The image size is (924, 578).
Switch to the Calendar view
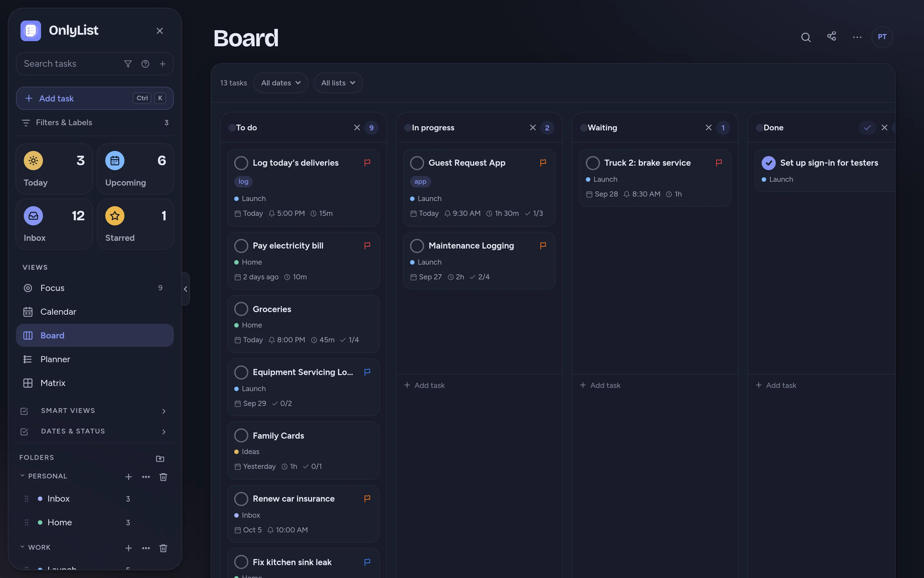click(x=95, y=311)
